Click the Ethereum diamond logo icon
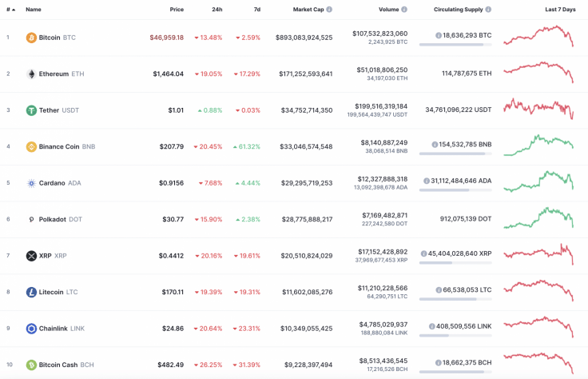This screenshot has width=588, height=379. tap(31, 74)
